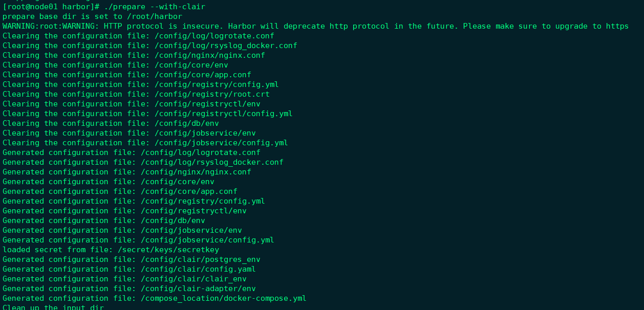Select the /root/harbor base dir path
This screenshot has height=310, width=644.
point(155,16)
